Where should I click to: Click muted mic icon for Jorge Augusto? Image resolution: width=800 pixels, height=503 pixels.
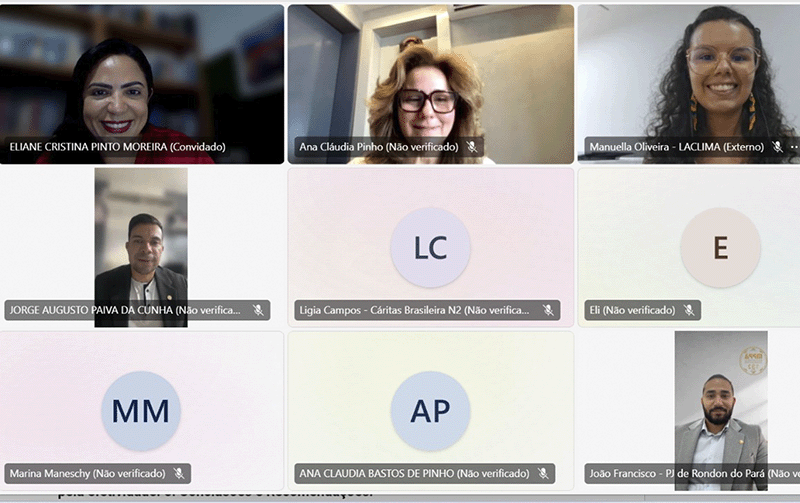click(x=258, y=310)
